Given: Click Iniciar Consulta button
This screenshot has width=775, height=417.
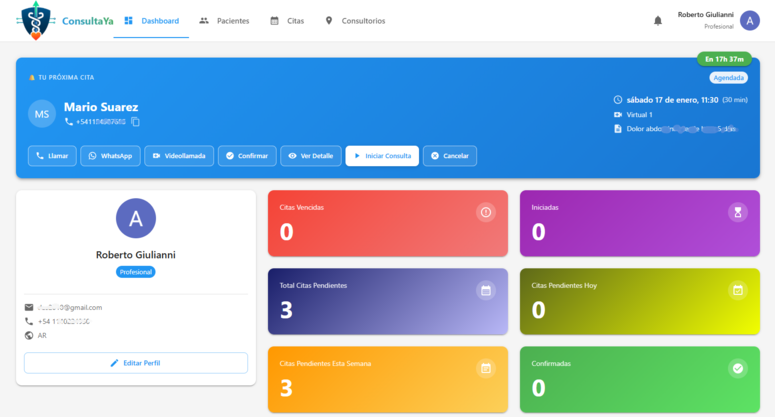Looking at the screenshot, I should 382,156.
